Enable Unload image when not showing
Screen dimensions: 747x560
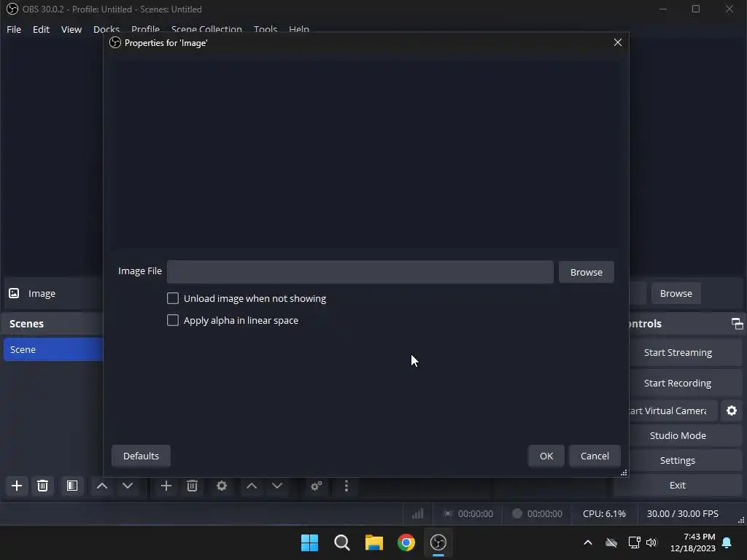(x=172, y=298)
